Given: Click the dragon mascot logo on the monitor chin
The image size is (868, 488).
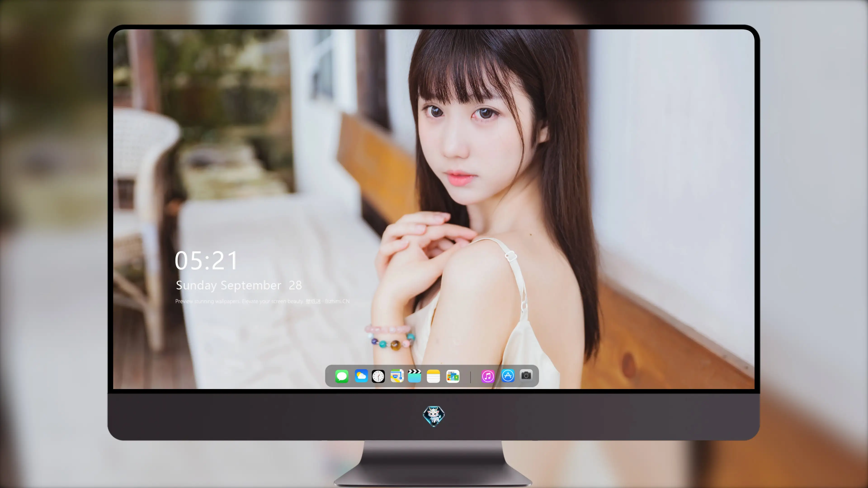Looking at the screenshot, I should [434, 416].
